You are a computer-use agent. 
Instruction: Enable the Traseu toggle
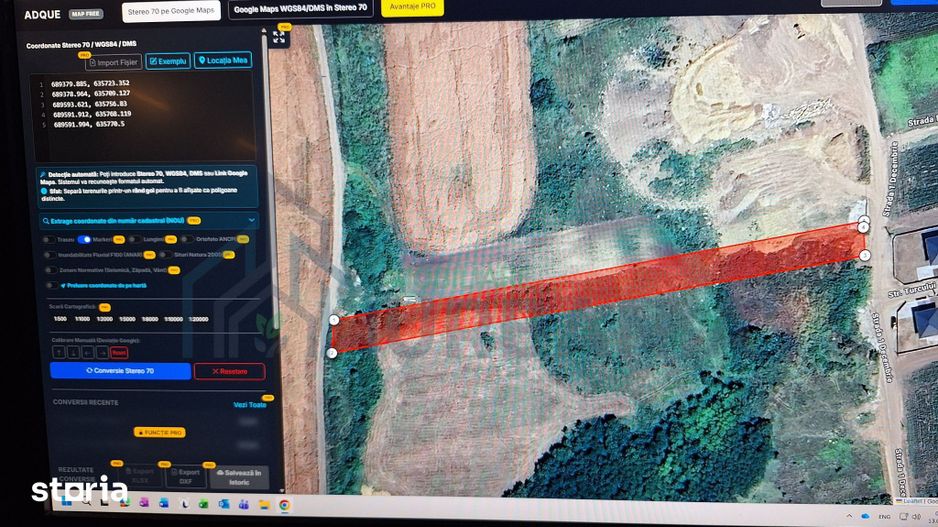(48, 240)
